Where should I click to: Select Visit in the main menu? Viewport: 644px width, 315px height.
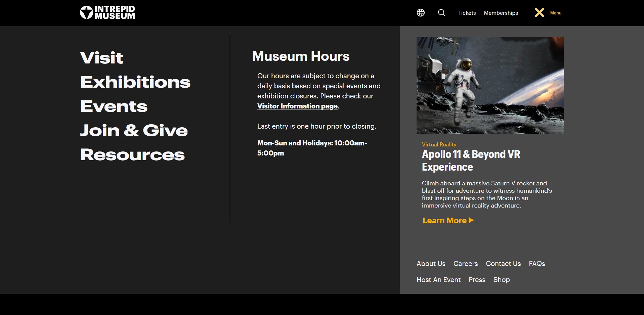tap(101, 58)
